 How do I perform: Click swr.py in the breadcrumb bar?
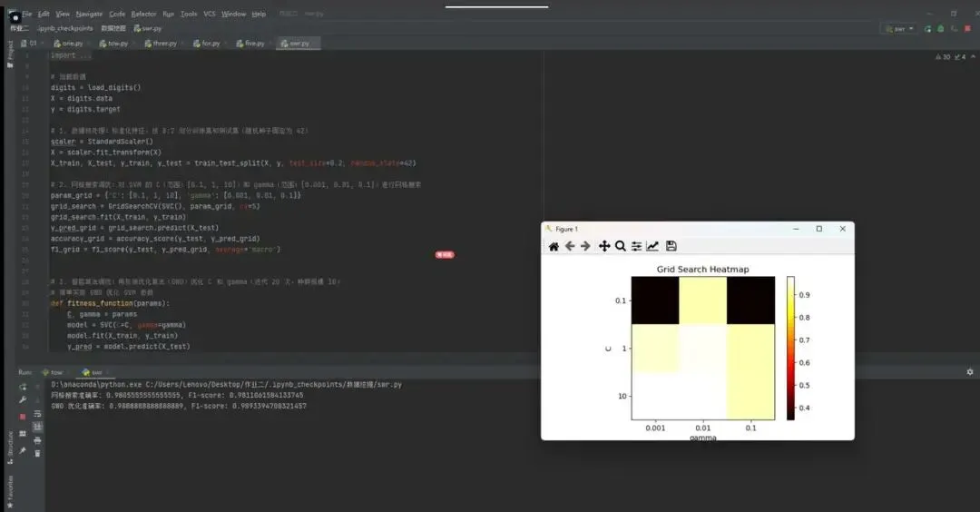pyautogui.click(x=148, y=28)
